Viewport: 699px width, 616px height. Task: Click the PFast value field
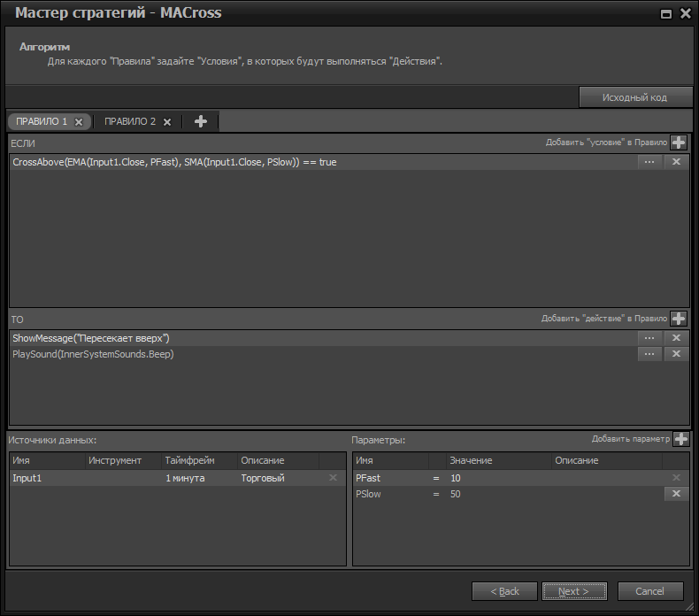[x=495, y=478]
